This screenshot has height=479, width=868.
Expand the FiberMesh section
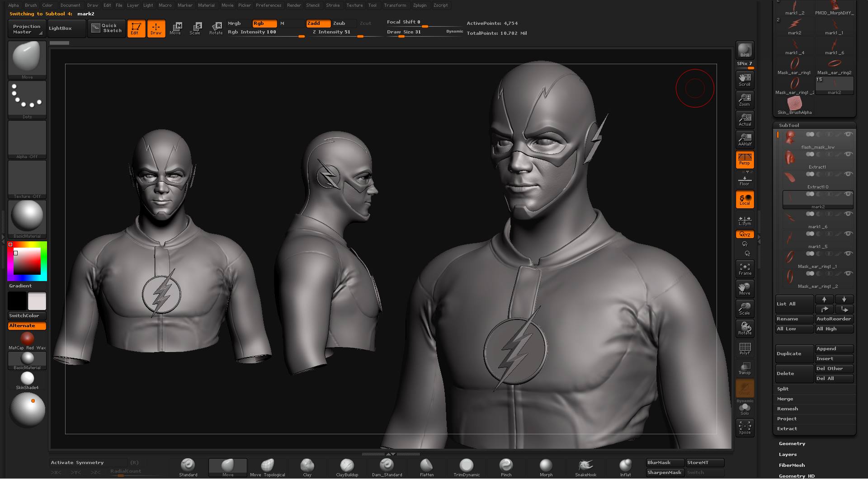pos(792,465)
